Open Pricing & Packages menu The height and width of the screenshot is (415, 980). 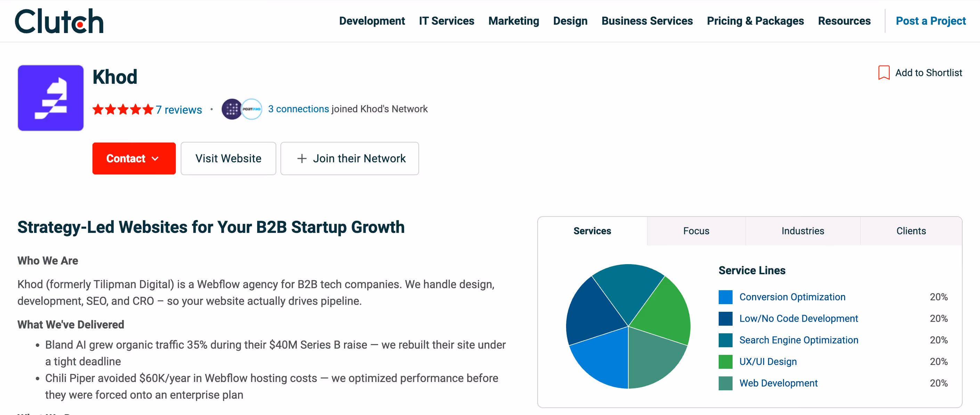pyautogui.click(x=755, y=21)
